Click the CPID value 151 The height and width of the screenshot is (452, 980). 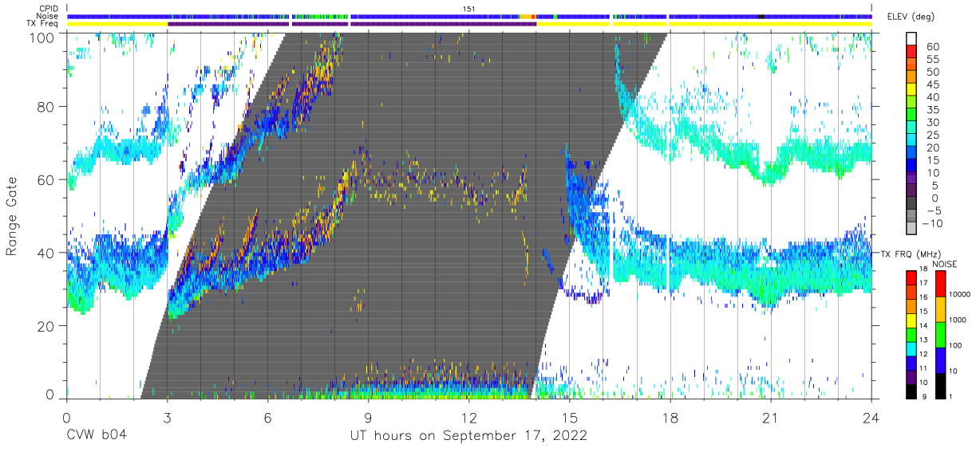coord(469,9)
